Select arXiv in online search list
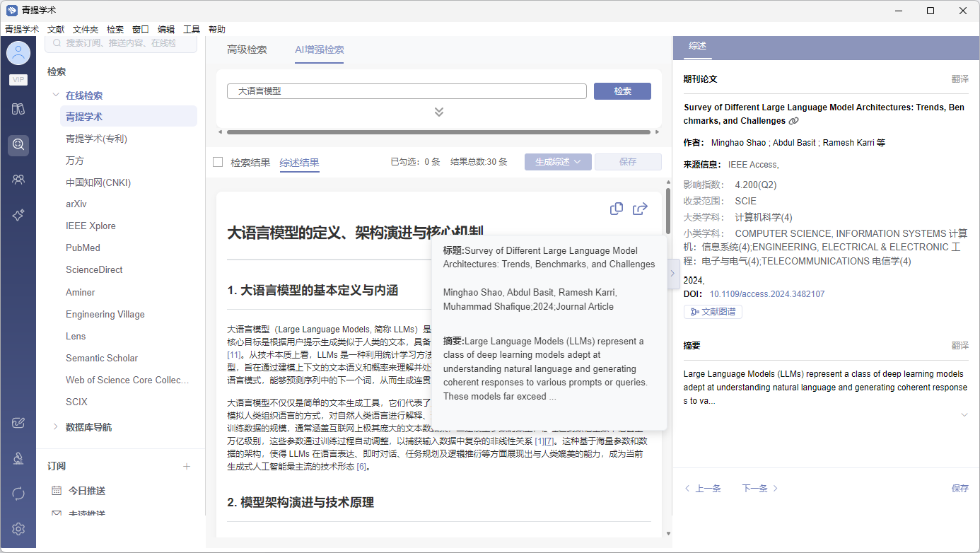980x553 pixels. [x=76, y=204]
